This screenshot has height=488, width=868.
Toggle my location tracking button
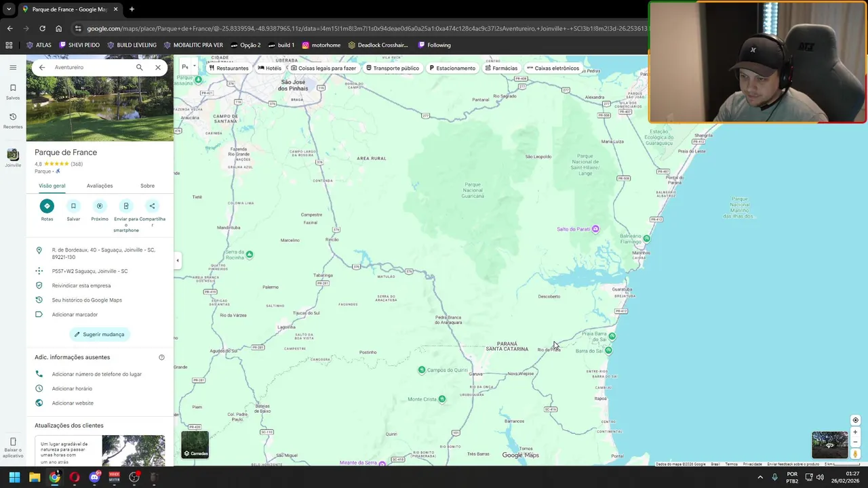pyautogui.click(x=855, y=420)
